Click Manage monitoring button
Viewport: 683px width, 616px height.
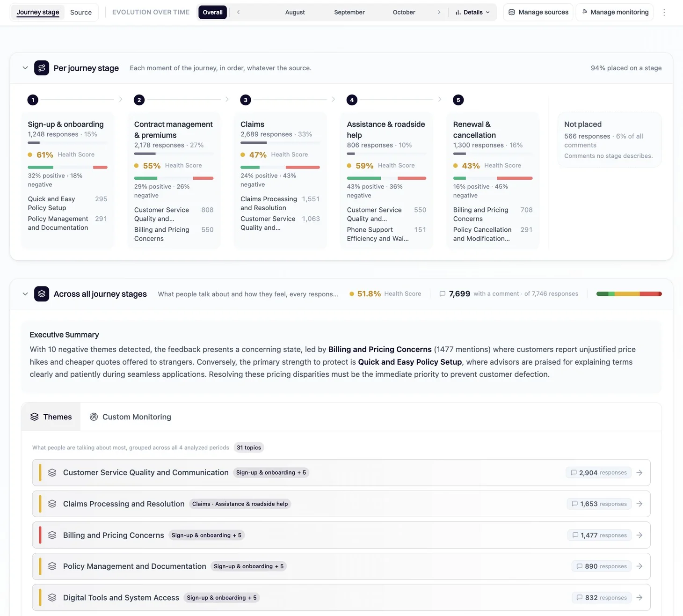click(615, 12)
